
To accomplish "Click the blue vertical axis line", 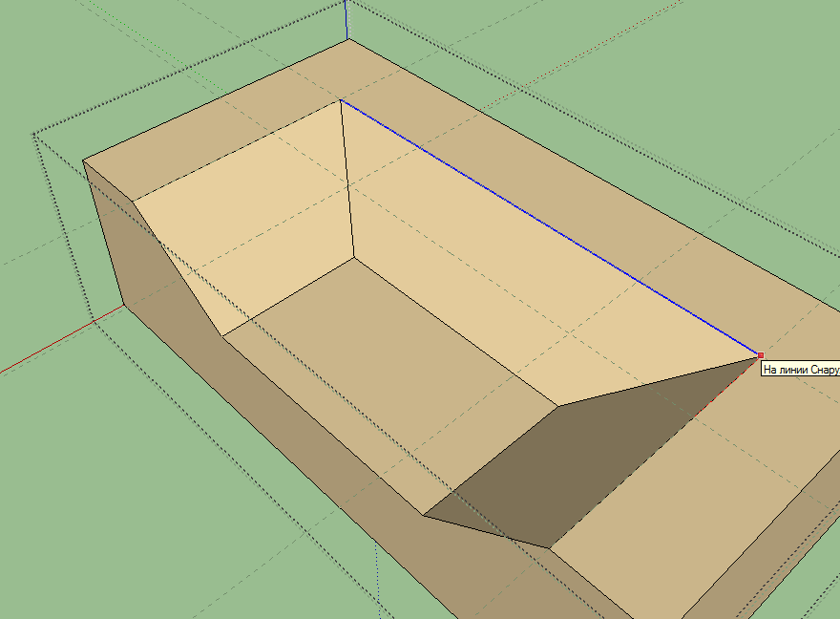I will (x=346, y=17).
